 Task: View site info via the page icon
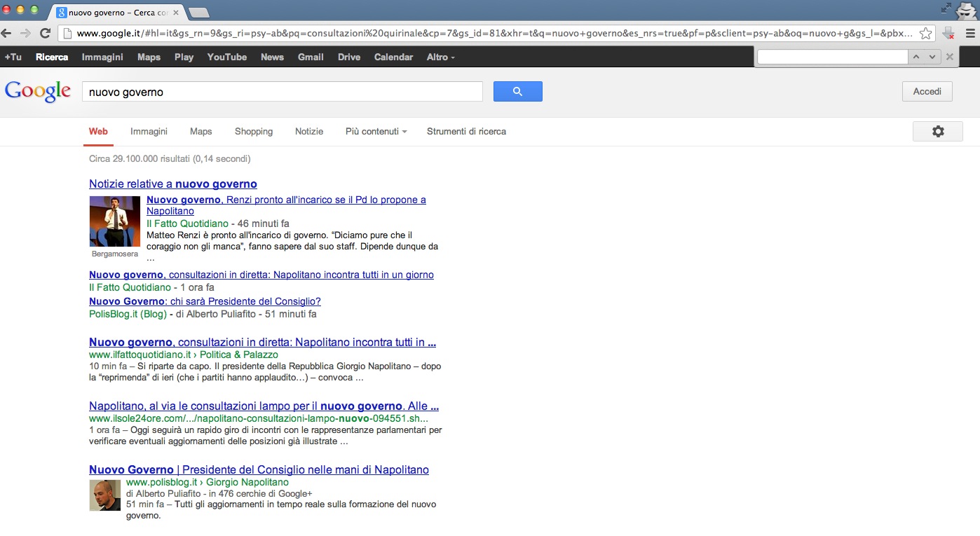tap(67, 33)
